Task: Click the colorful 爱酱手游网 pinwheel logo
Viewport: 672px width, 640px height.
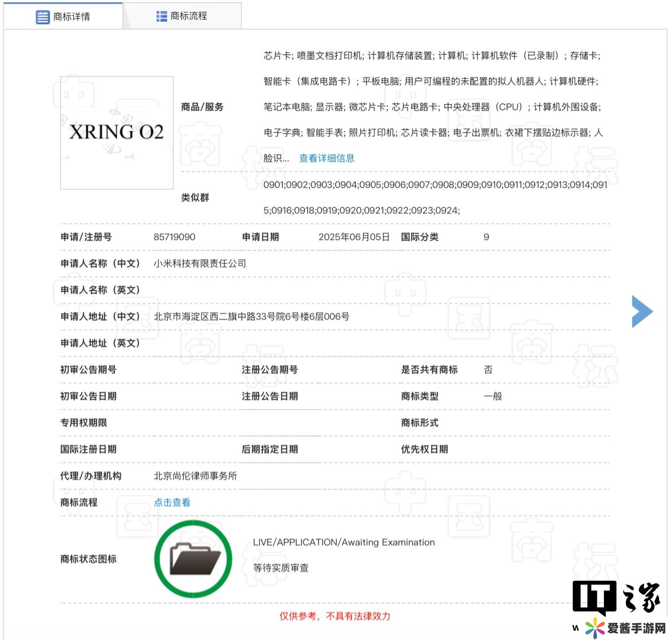Action: 595,628
